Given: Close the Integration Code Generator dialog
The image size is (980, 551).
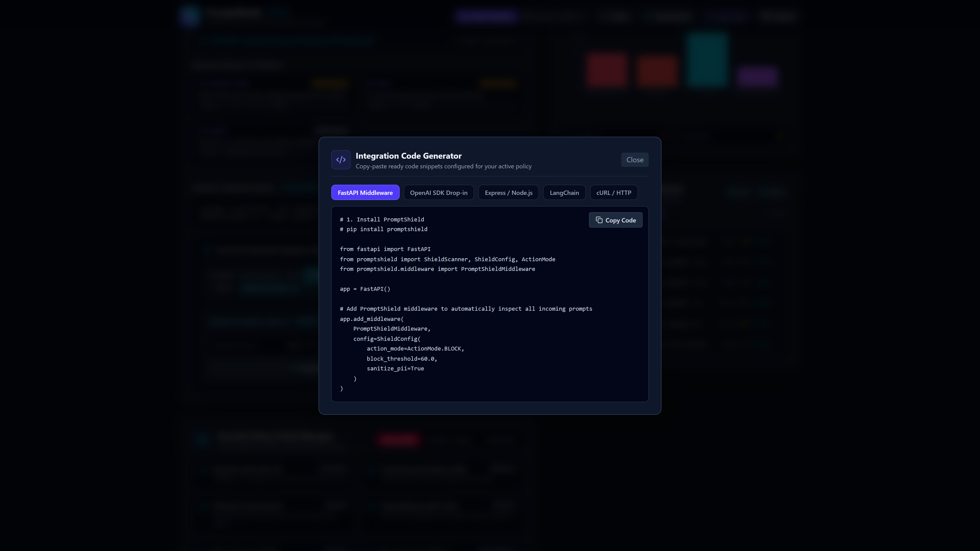Looking at the screenshot, I should (634, 160).
